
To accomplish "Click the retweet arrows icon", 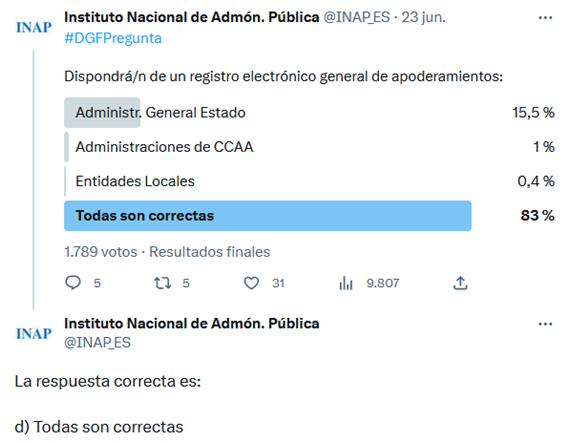I will click(x=162, y=283).
